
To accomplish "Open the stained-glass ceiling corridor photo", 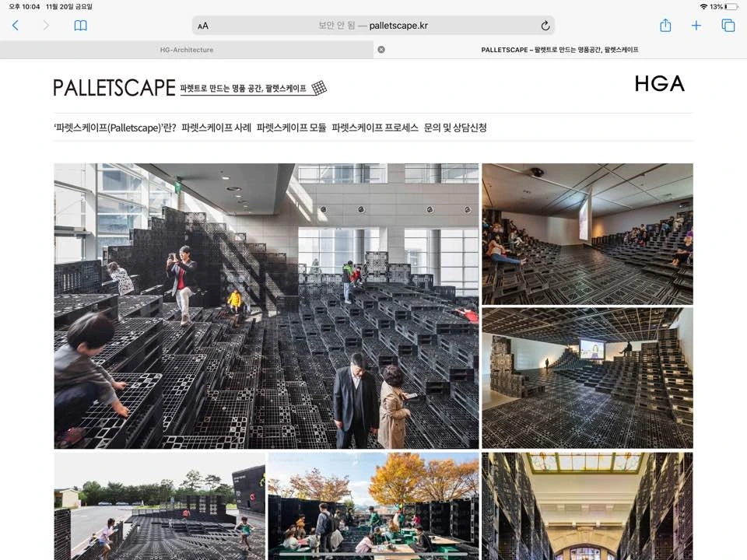I will point(587,506).
